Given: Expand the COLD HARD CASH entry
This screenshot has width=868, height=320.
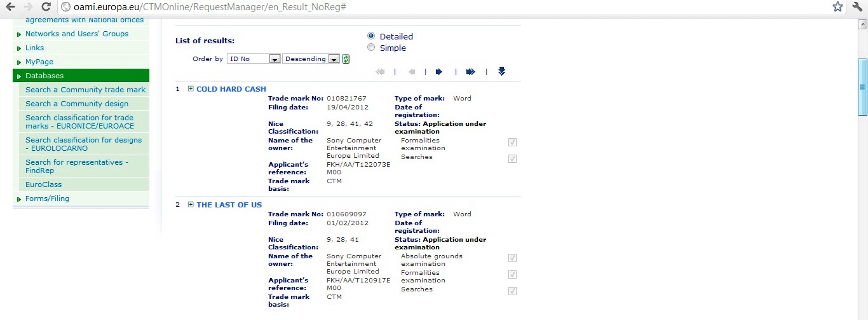Looking at the screenshot, I should 191,88.
